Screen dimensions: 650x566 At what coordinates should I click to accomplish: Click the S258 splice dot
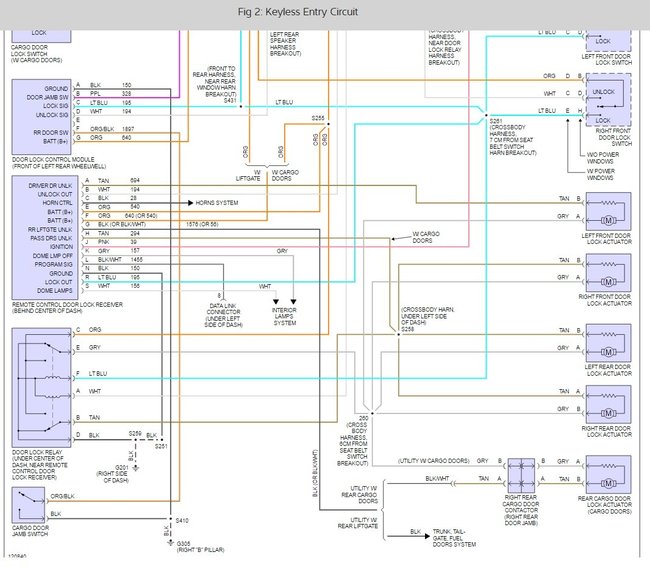coord(398,334)
